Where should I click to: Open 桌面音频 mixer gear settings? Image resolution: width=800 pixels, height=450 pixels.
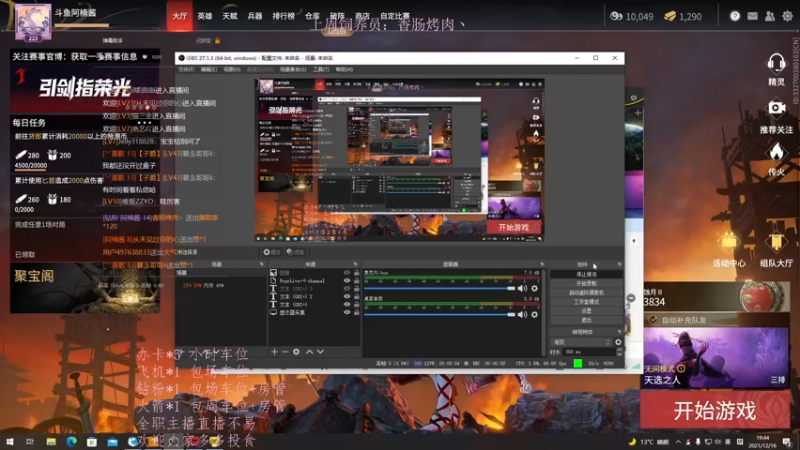(x=534, y=314)
